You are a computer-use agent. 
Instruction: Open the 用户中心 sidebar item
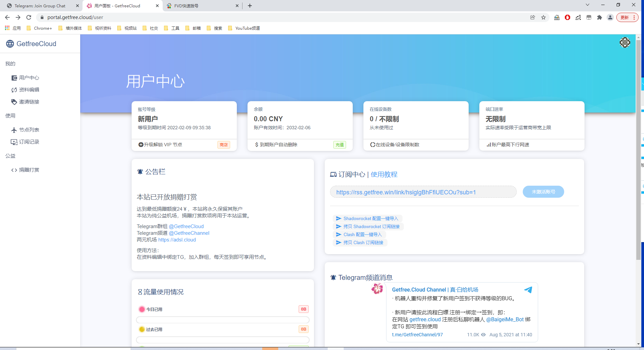point(25,78)
